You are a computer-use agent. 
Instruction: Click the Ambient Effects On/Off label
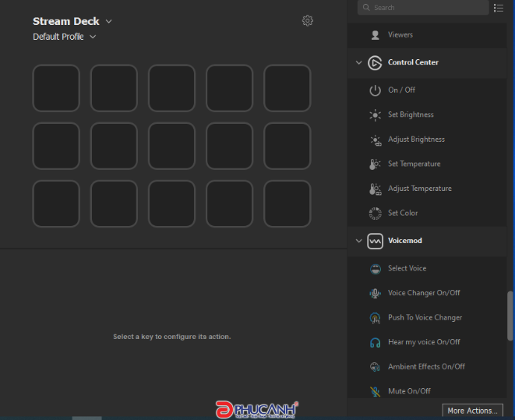(426, 367)
